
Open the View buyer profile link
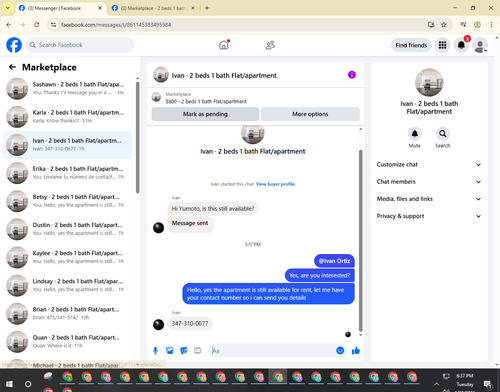point(275,184)
